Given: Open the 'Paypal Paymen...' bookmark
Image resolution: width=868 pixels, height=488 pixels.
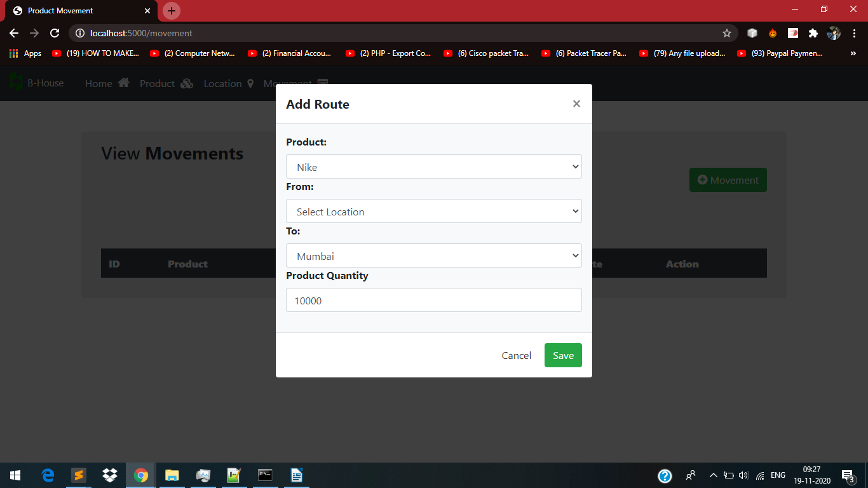Looking at the screenshot, I should [x=780, y=53].
